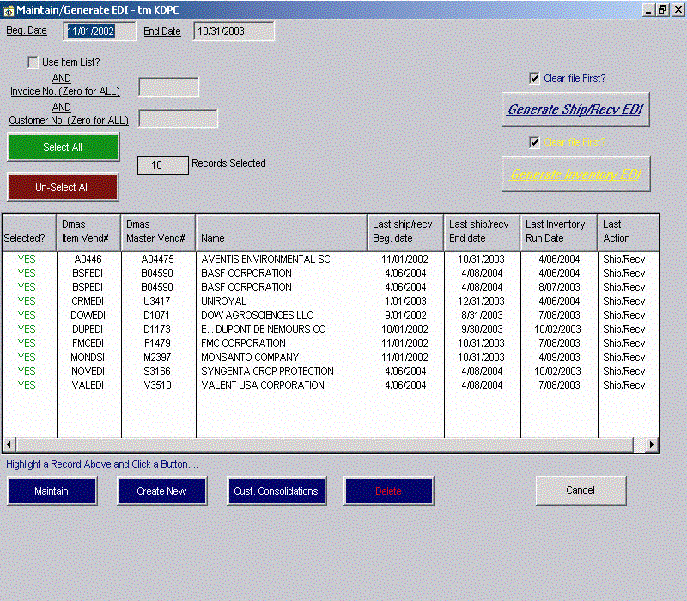Click the Generate Ship/Recv EDI button
Image resolution: width=687 pixels, height=601 pixels.
575,109
